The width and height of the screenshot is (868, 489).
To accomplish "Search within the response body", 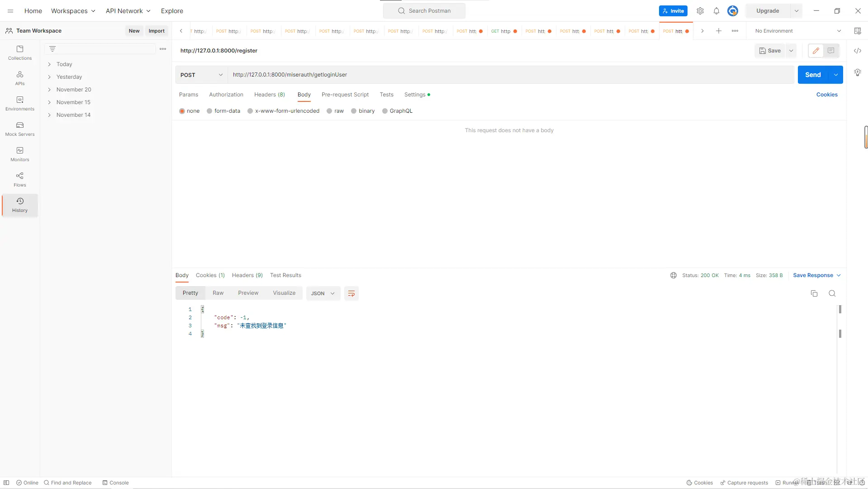I will tap(832, 293).
